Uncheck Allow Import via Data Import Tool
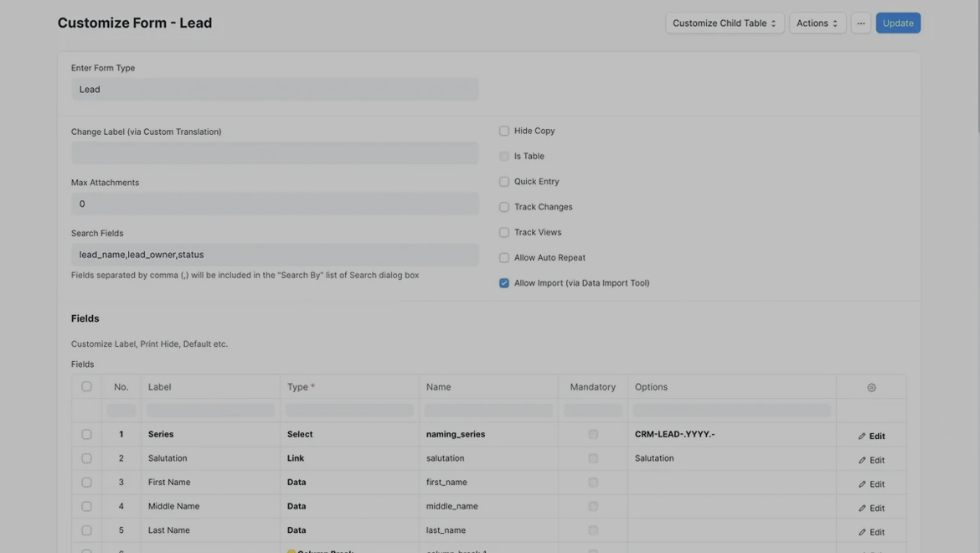980x553 pixels. (x=504, y=283)
